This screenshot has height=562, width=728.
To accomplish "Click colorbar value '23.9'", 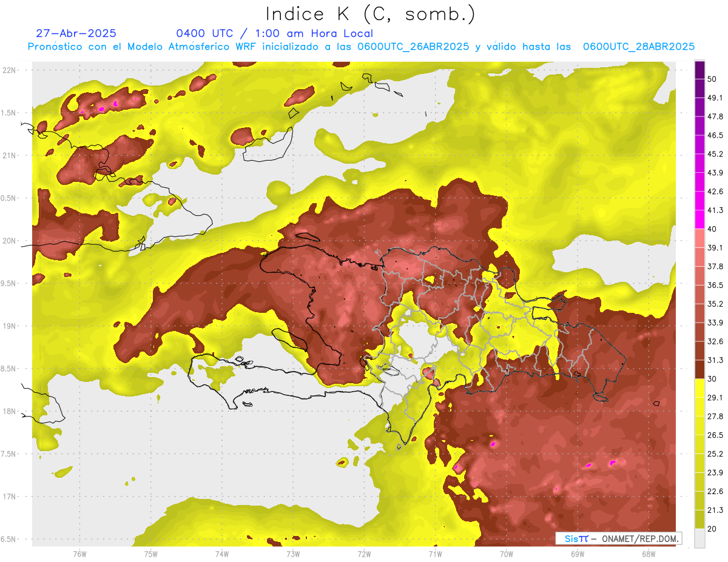I will (715, 473).
